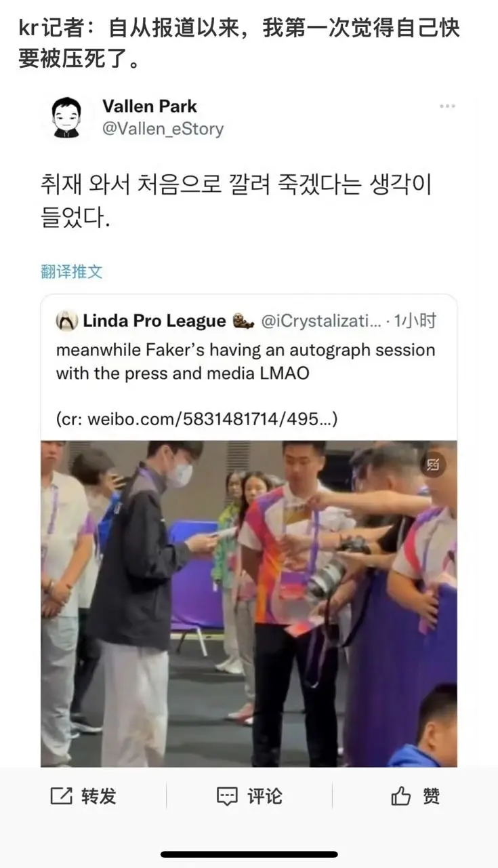Screen dimensions: 498x868
Task: Open the Linda Pro League display name
Action: [154, 321]
